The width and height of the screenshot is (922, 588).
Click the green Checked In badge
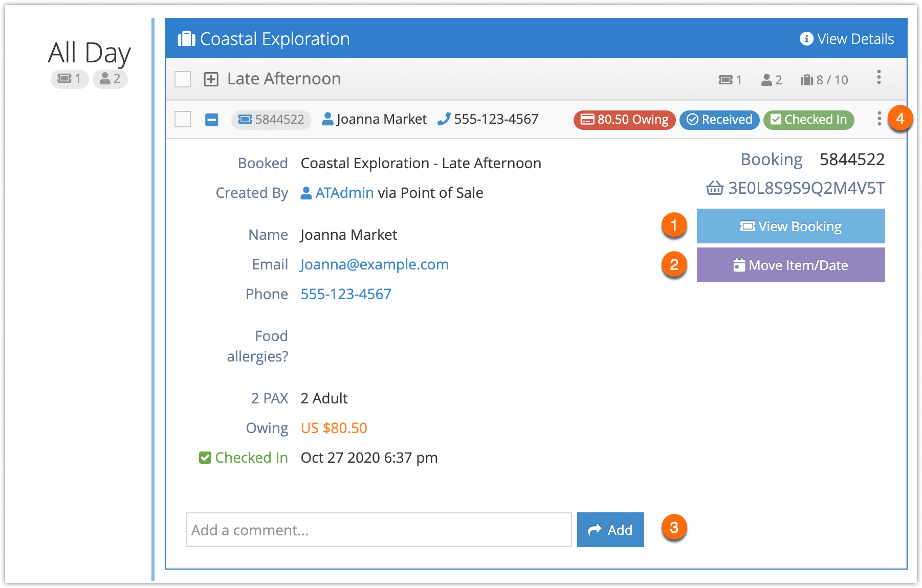(808, 120)
